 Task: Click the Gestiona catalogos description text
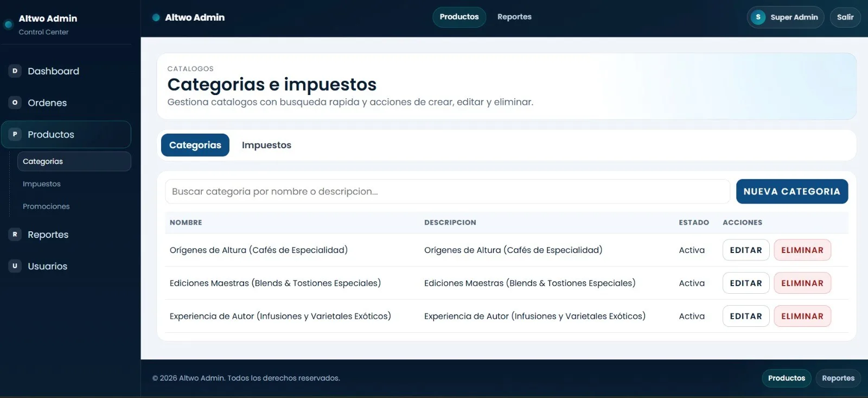tap(350, 102)
